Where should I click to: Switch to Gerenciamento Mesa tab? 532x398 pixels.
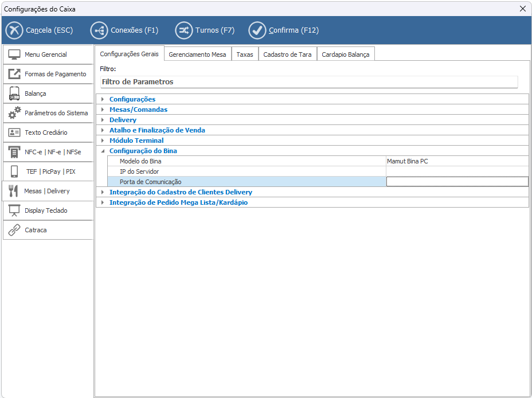[x=197, y=54]
